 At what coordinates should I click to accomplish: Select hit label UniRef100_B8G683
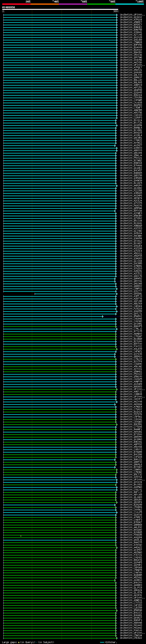[x=131, y=387]
